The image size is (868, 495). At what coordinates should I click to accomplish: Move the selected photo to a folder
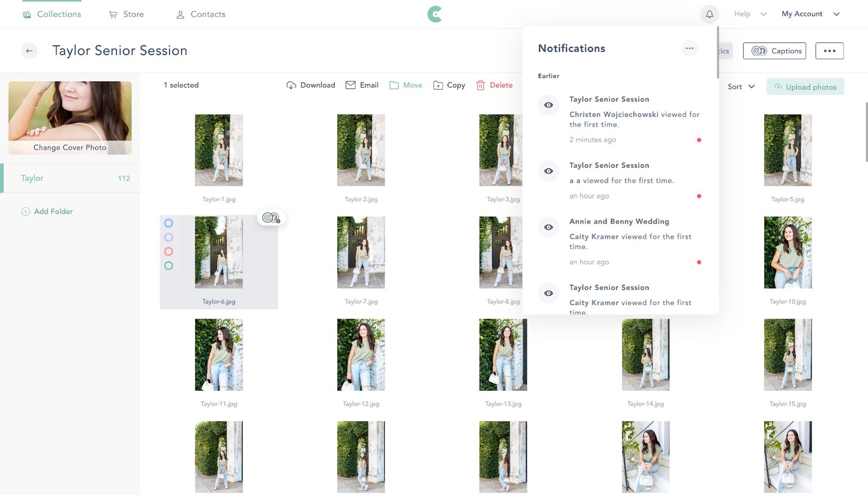406,85
